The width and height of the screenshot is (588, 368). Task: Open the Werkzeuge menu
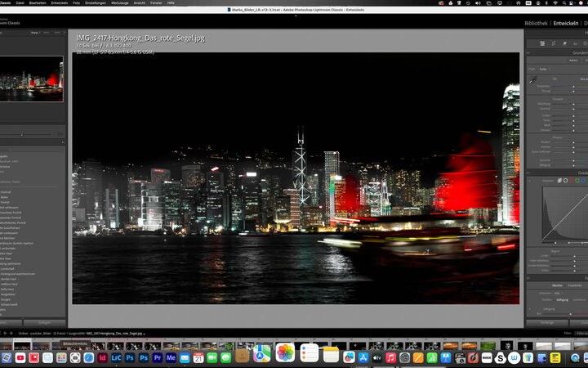coord(119,3)
